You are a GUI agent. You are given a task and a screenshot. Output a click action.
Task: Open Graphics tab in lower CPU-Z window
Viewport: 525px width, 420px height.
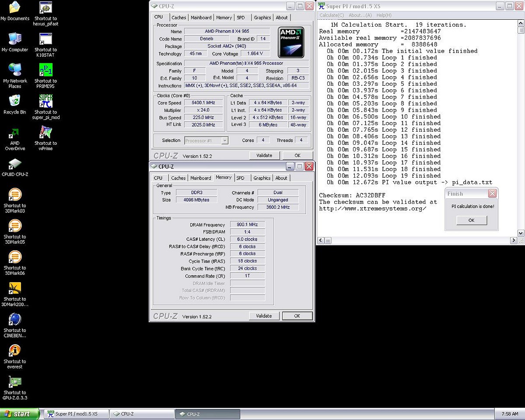(262, 178)
